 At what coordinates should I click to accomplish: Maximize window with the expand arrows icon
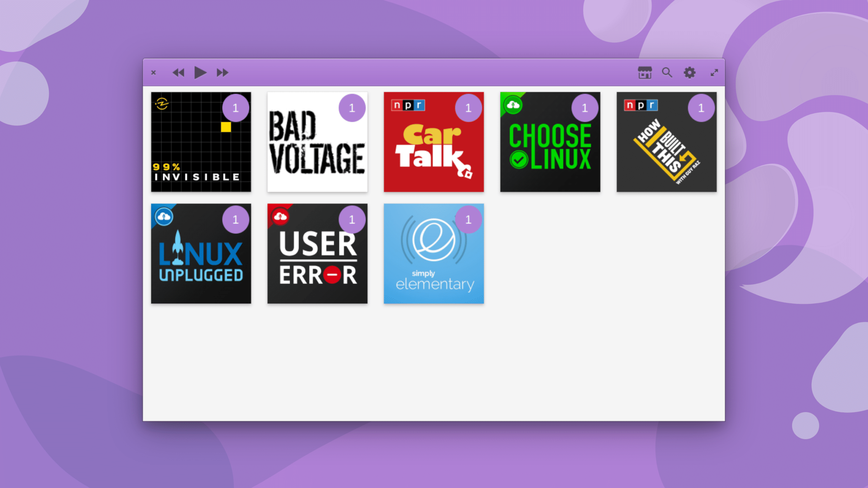[x=714, y=73]
